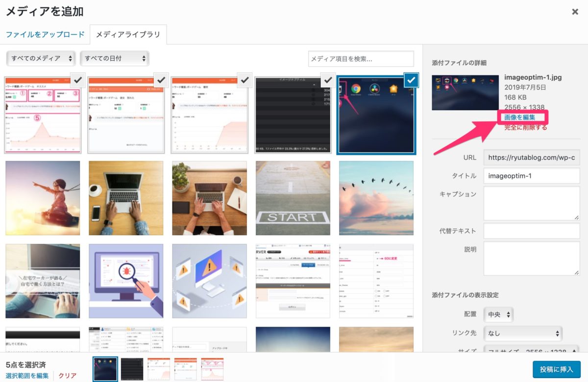Click first selected tray thumbnail with blue border
588x382 pixels.
105,369
